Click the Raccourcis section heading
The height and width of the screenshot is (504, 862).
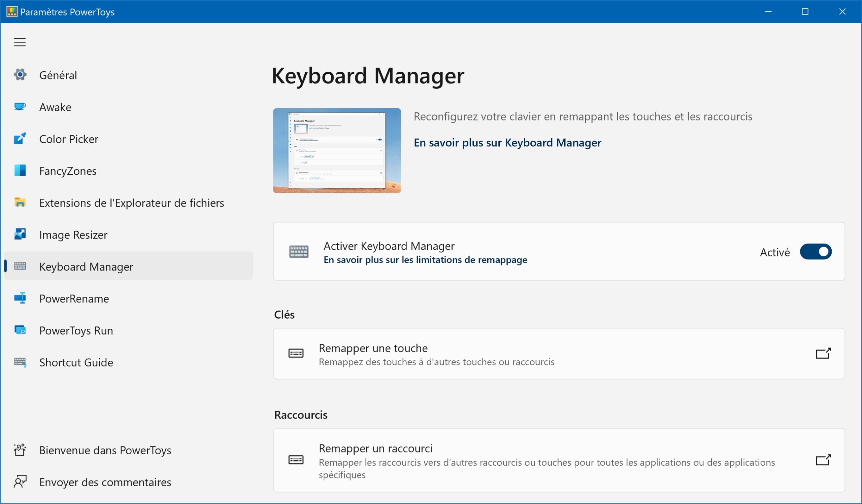pos(301,415)
